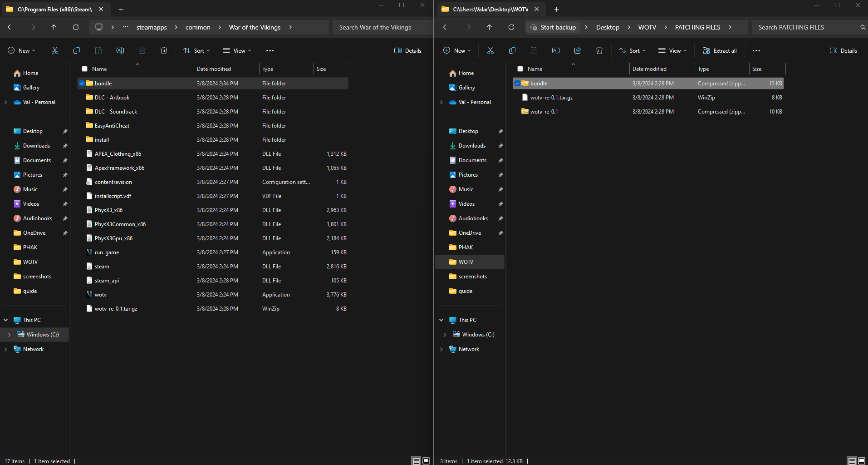
Task: Close the left window's Steam tab
Action: [101, 9]
